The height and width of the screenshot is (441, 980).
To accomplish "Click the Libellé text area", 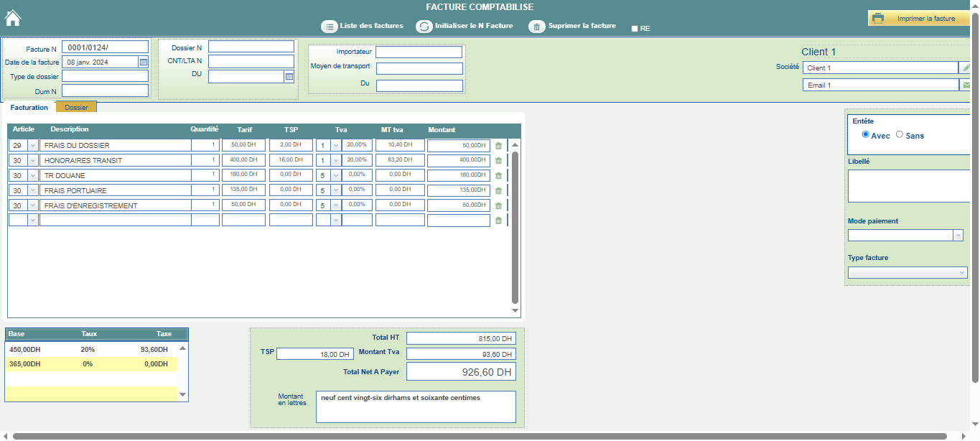I will [x=910, y=186].
